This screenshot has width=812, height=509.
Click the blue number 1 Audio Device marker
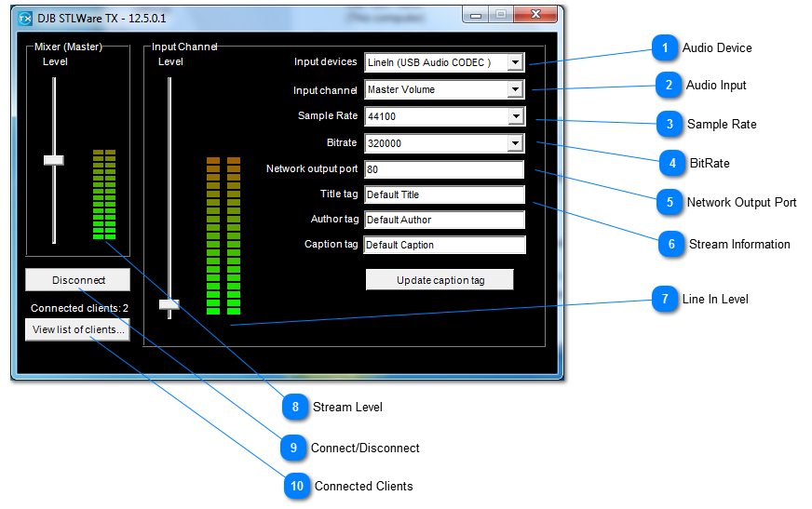pyautogui.click(x=664, y=47)
